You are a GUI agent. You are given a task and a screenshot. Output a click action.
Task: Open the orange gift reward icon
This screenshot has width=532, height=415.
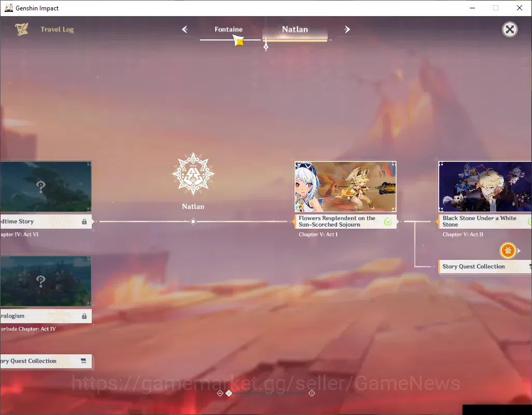tap(508, 251)
